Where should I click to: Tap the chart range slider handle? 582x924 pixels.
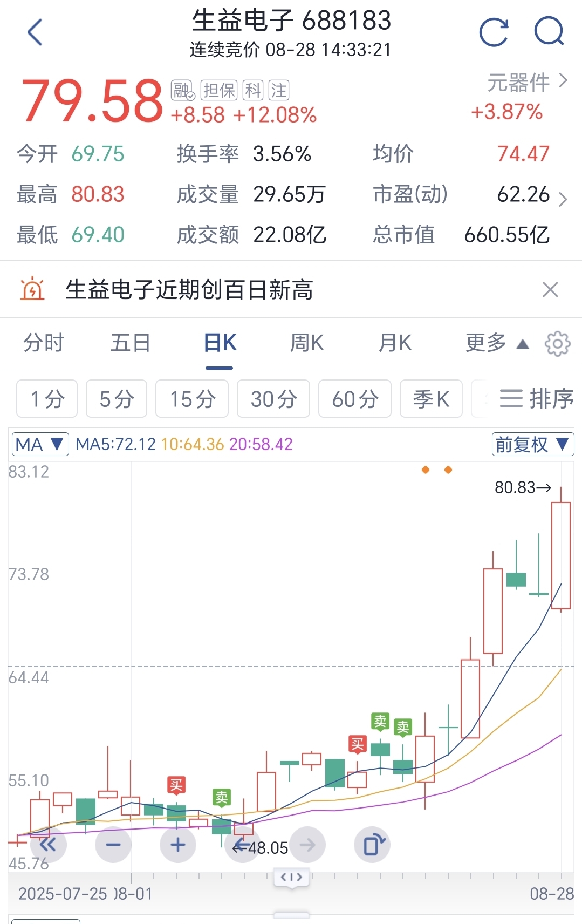point(291,877)
